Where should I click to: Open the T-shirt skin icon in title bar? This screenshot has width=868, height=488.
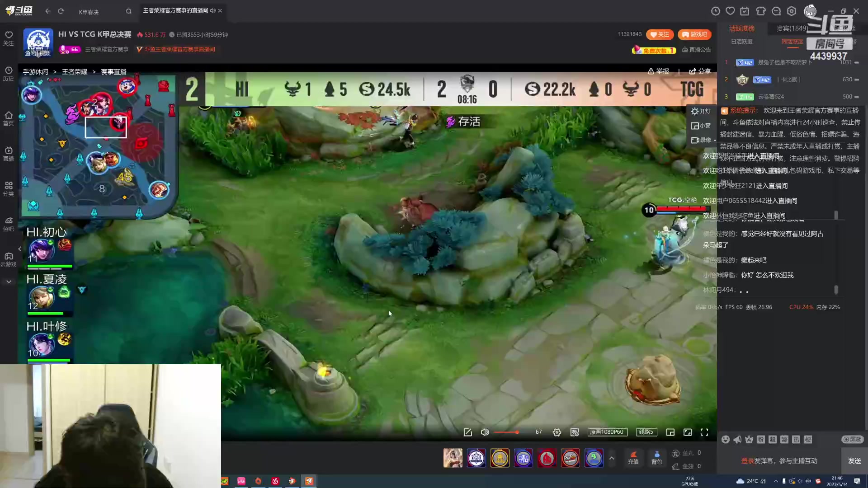pyautogui.click(x=761, y=11)
